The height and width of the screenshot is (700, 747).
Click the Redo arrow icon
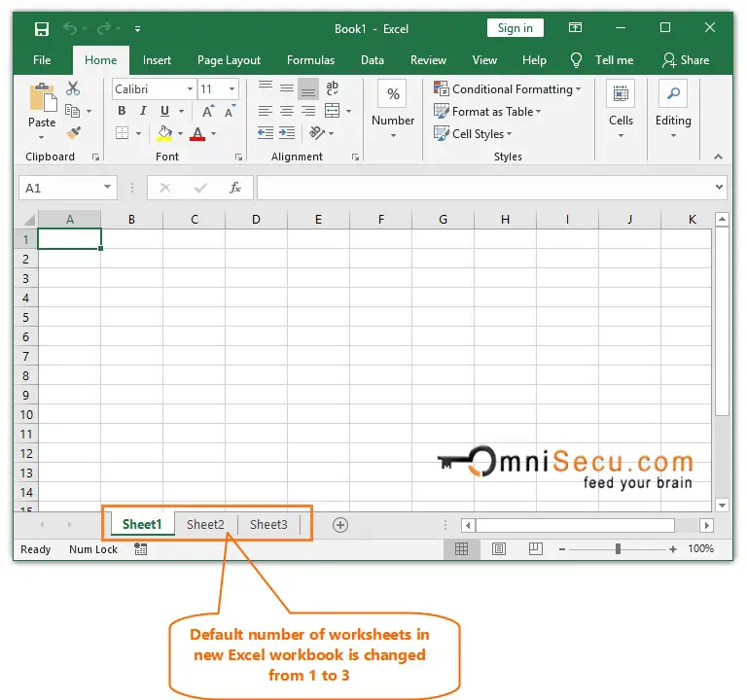103,29
